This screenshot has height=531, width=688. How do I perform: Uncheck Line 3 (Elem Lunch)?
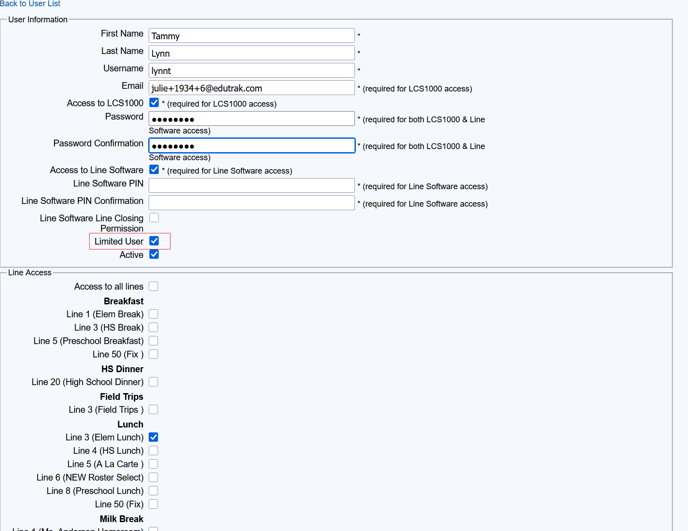pyautogui.click(x=153, y=437)
